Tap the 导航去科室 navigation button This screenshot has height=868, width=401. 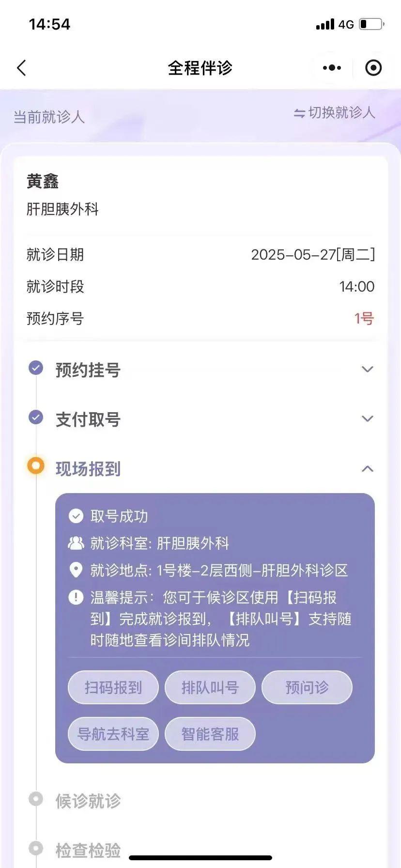(113, 734)
